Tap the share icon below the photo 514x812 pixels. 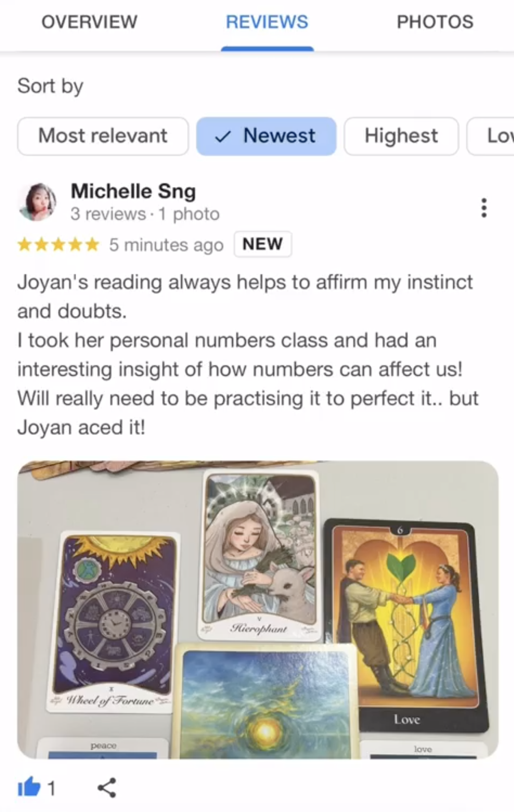107,788
